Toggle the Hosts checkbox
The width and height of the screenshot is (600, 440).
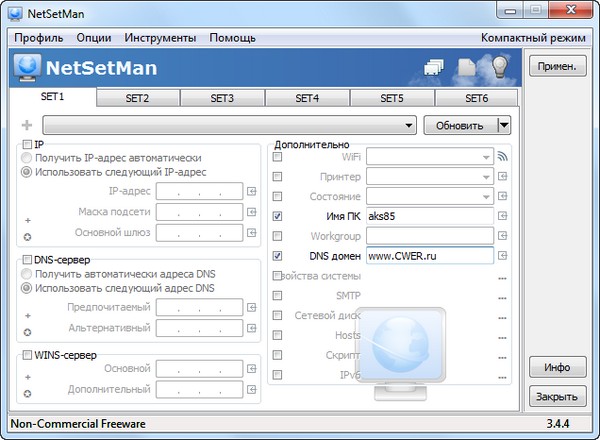(277, 335)
